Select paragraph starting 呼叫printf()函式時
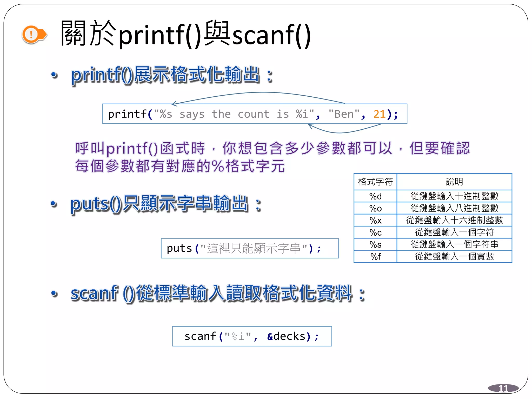This screenshot has width=532, height=399. pos(272,157)
